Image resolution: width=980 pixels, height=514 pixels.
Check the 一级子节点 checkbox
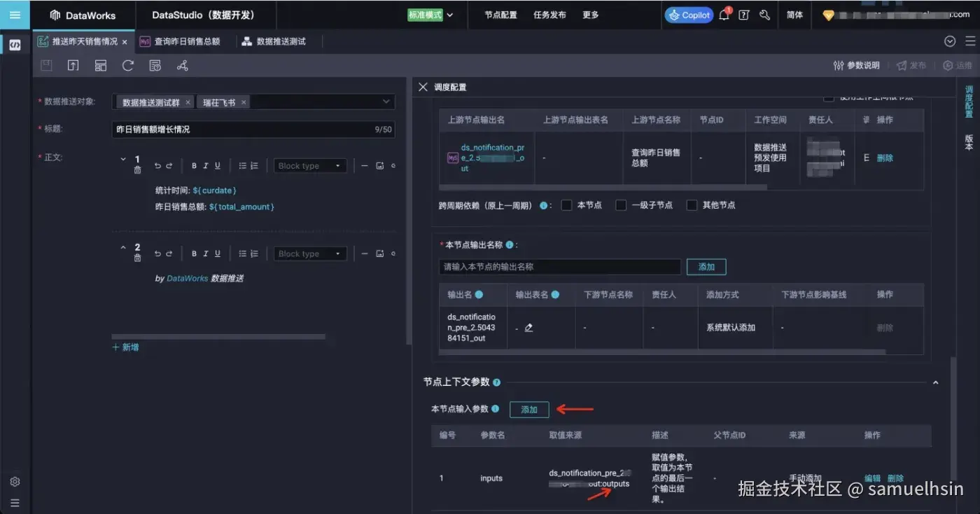(621, 205)
